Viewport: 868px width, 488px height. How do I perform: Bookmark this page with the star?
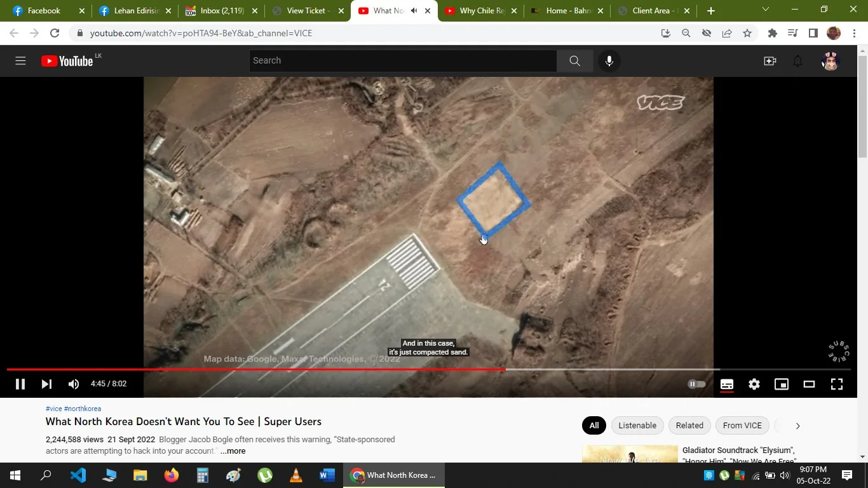point(747,33)
